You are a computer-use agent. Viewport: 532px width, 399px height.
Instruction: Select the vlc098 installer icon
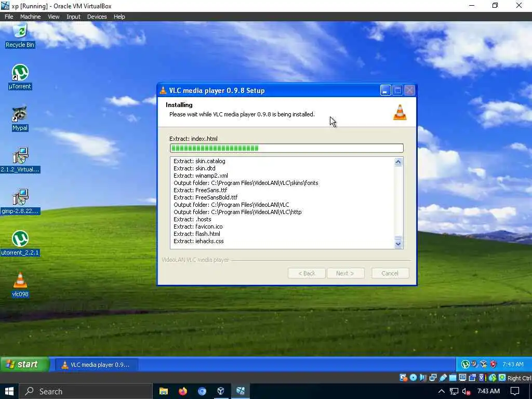pyautogui.click(x=20, y=285)
